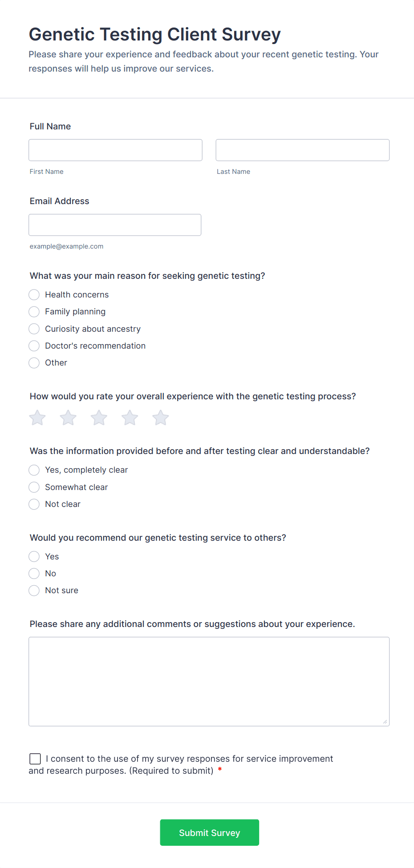Select Somewhat clear option
Viewport: 414px width, 868px height.
coord(34,487)
